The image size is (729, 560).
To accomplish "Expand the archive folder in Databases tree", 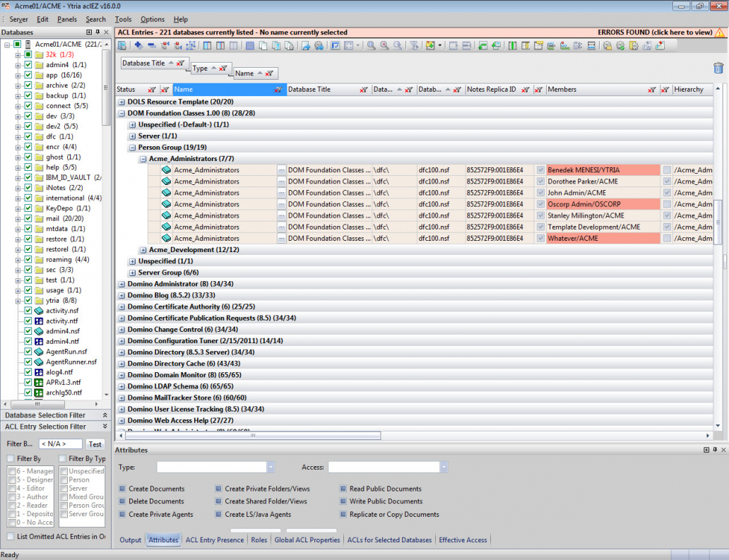I will click(18, 85).
